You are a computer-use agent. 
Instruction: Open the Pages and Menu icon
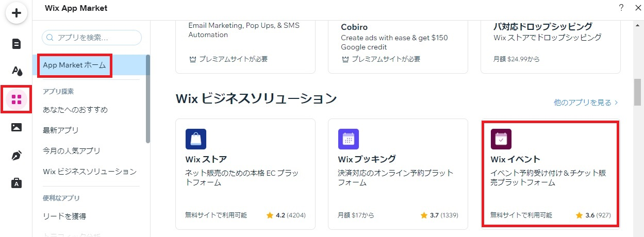point(16,43)
